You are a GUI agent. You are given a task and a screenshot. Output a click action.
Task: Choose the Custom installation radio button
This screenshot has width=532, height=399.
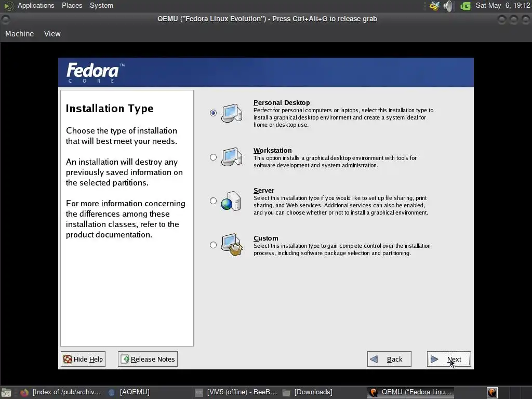pyautogui.click(x=213, y=245)
